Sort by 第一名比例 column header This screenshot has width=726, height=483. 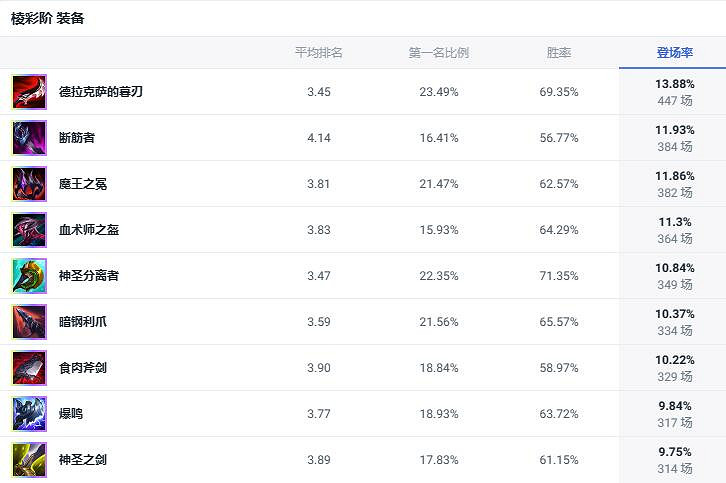click(x=438, y=53)
